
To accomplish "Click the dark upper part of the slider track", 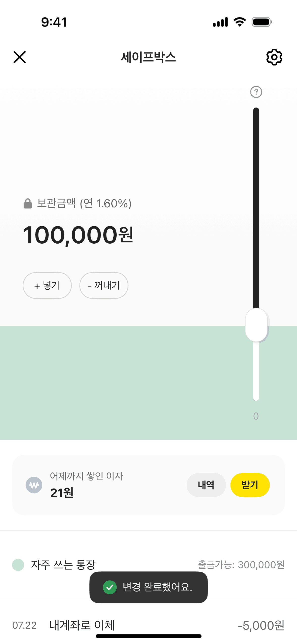I will coord(256,202).
